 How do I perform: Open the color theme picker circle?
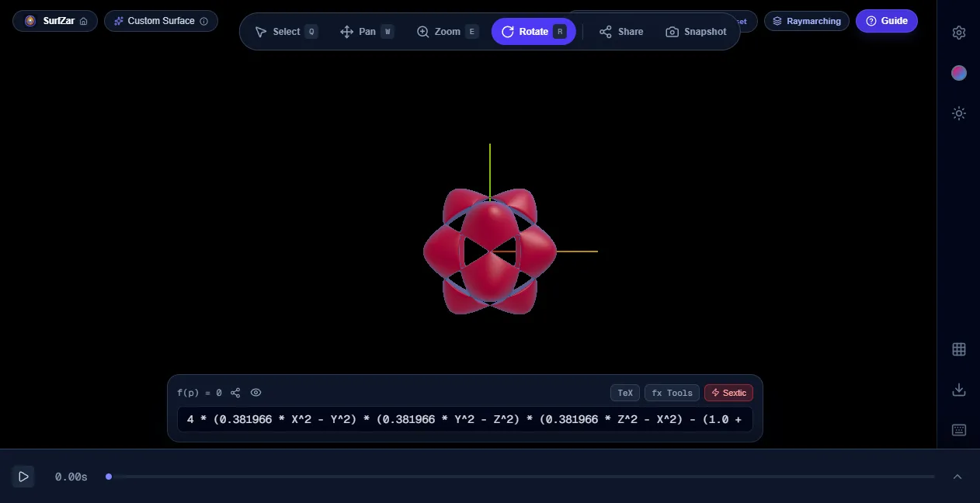point(959,73)
